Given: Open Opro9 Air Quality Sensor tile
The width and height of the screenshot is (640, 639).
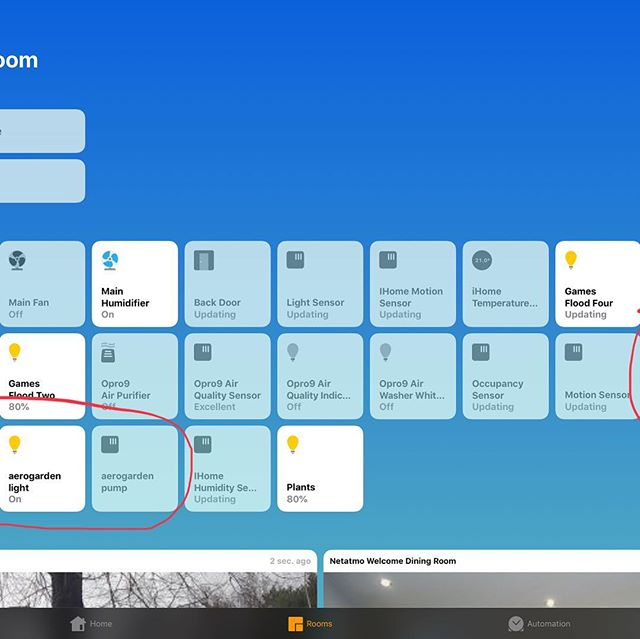Looking at the screenshot, I should [227, 376].
